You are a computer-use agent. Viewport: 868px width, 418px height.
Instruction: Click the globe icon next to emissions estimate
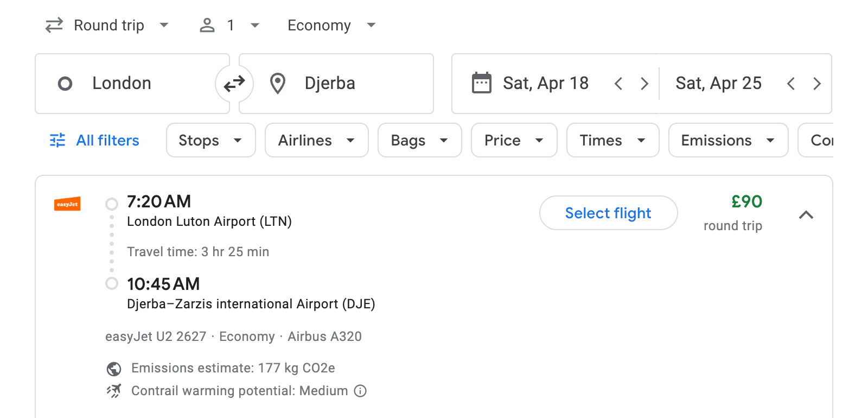pos(113,368)
